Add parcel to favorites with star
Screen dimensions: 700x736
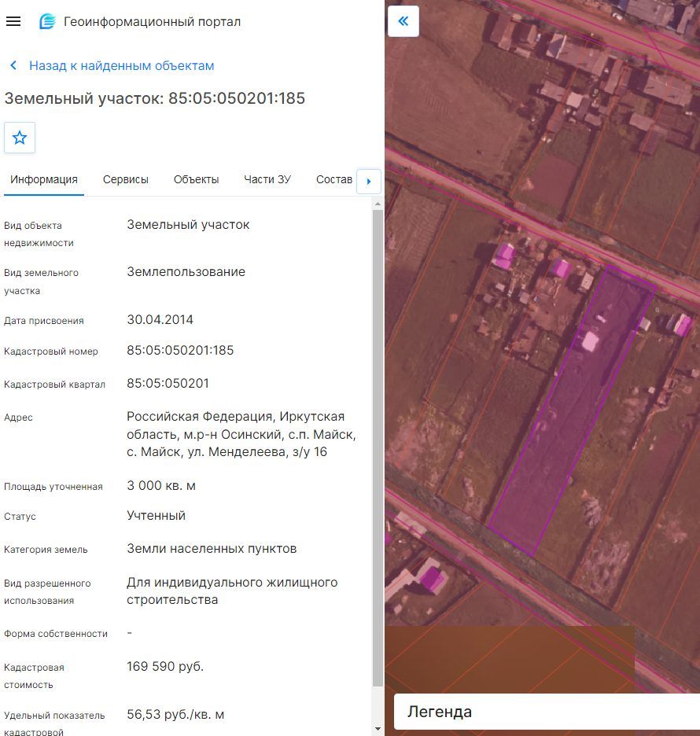click(x=20, y=138)
